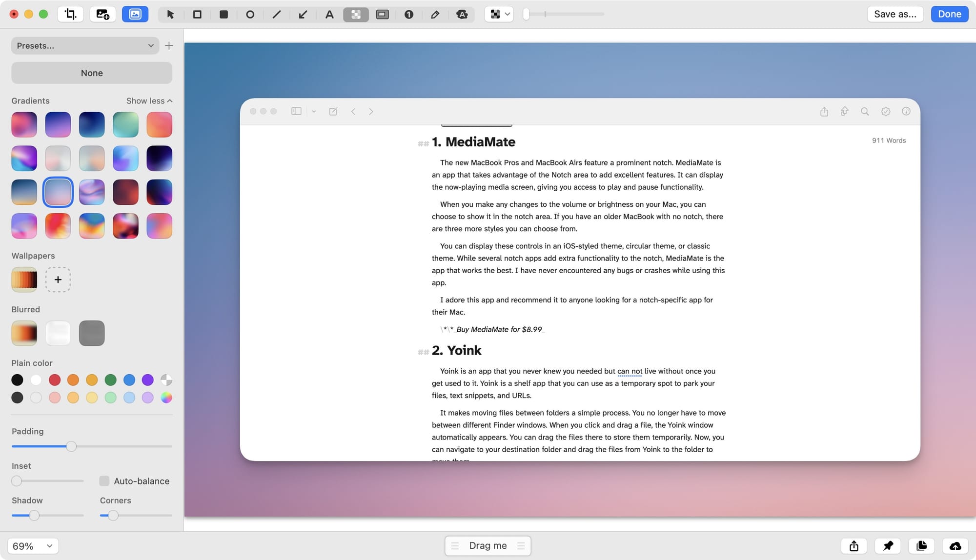Upload to cloud with cloud icon
Screen dimensions: 976x560
pyautogui.click(x=955, y=546)
